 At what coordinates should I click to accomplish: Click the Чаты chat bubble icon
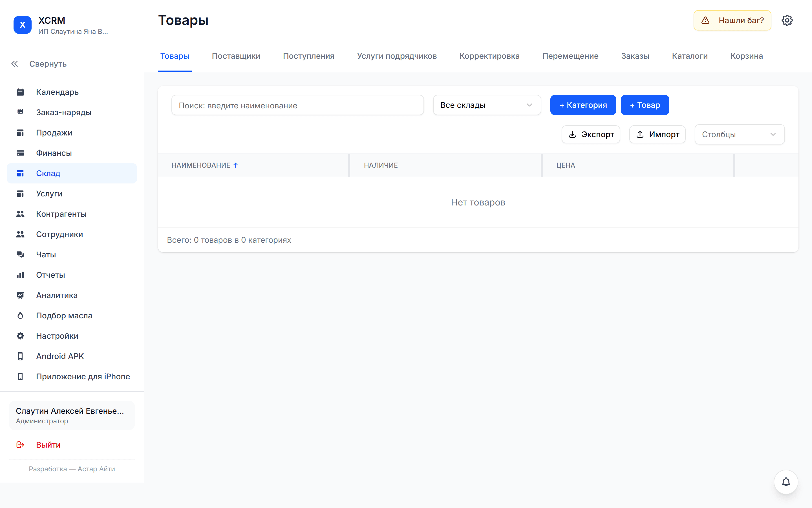point(20,255)
